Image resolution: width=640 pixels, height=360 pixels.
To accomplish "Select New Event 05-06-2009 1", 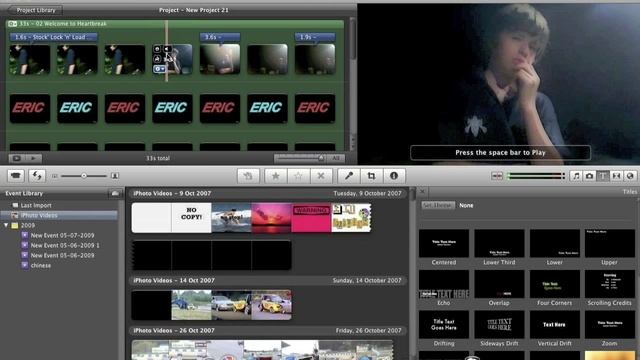I will coord(65,245).
